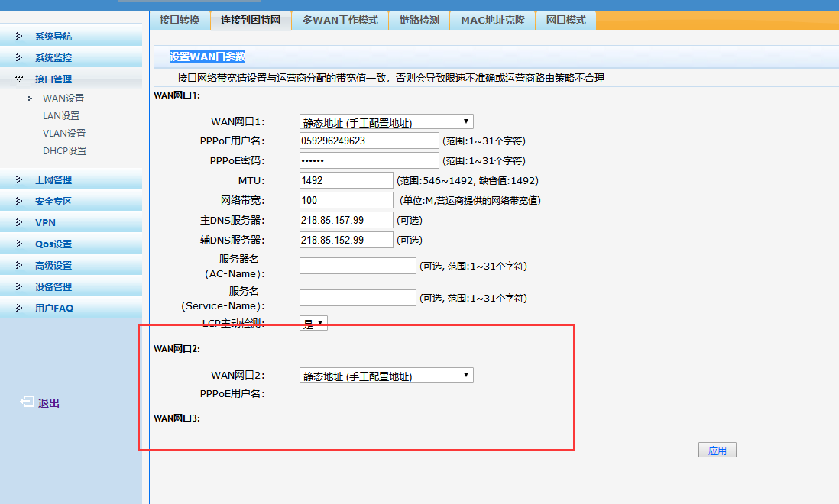Switch to the 接口转换 tab
Screen dimensions: 839x504
pos(180,21)
